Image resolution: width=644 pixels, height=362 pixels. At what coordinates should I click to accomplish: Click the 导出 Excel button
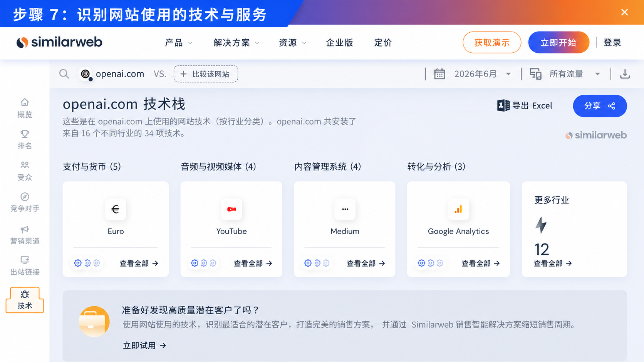pos(525,105)
